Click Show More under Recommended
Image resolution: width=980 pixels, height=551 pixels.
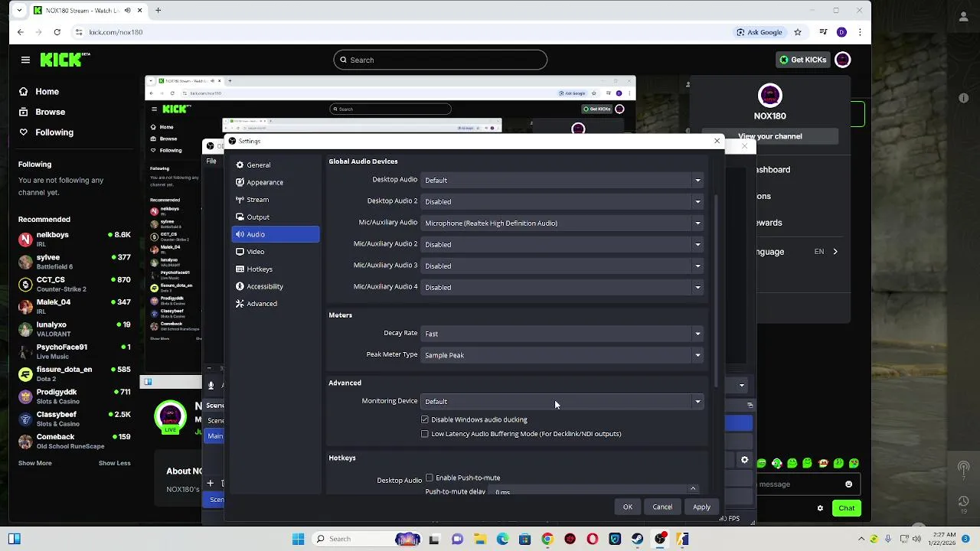[35, 463]
